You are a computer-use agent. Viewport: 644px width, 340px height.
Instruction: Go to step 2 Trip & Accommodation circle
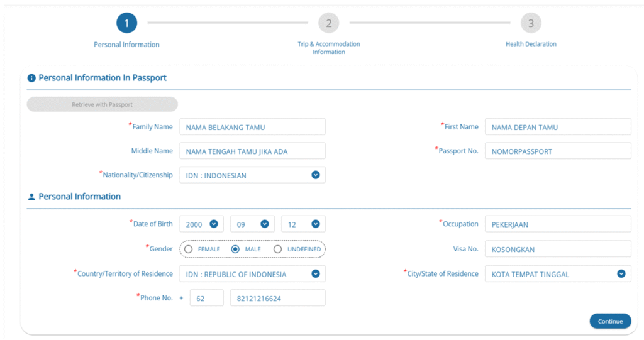(328, 23)
